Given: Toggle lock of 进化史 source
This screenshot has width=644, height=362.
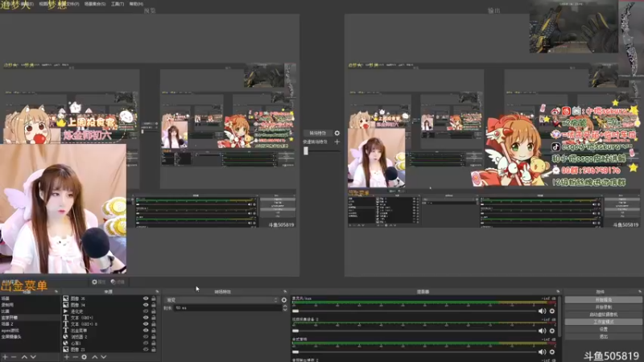Looking at the screenshot, I should pos(154,311).
